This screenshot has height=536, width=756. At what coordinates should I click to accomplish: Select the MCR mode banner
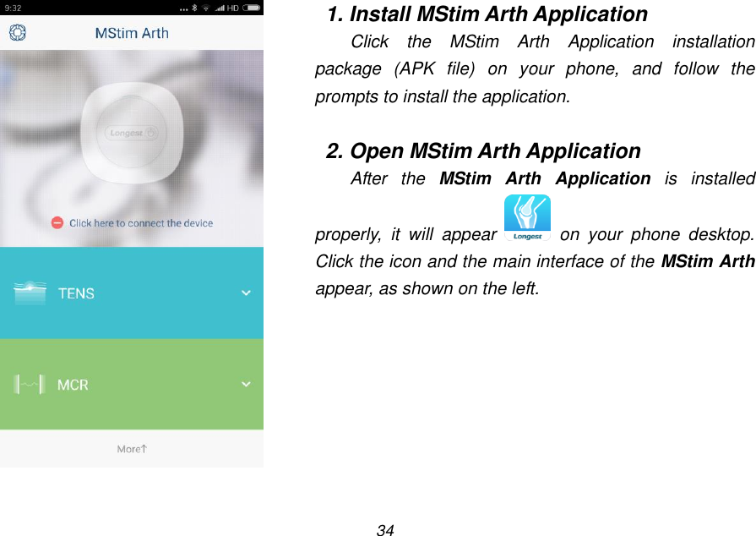point(132,384)
